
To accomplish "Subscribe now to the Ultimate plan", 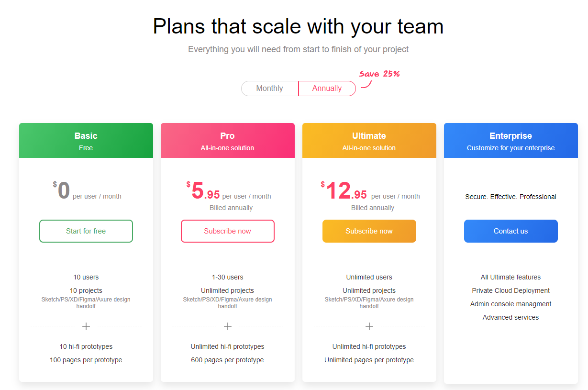I will pyautogui.click(x=369, y=231).
